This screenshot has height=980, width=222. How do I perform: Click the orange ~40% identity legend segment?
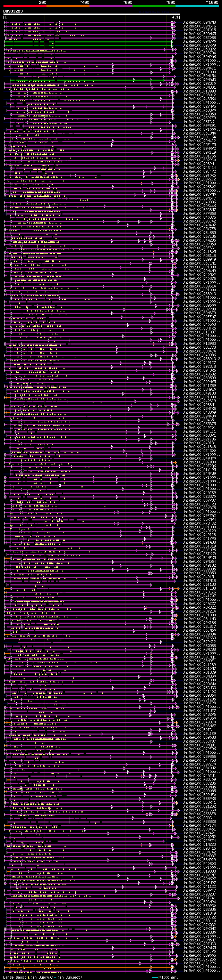point(68,7)
